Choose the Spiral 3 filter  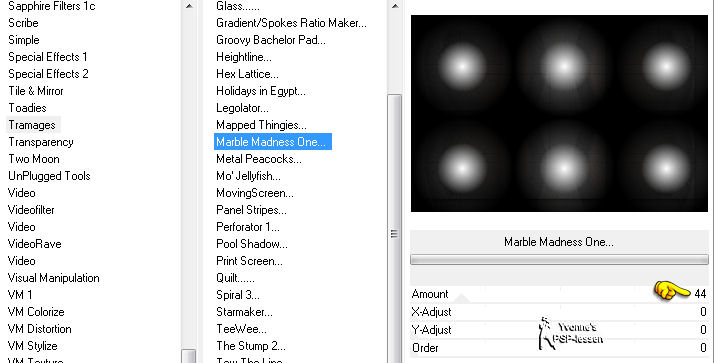(238, 295)
